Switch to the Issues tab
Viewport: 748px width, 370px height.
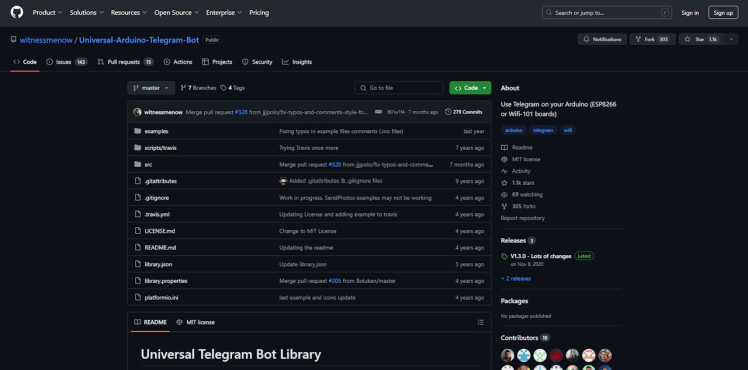[x=67, y=62]
